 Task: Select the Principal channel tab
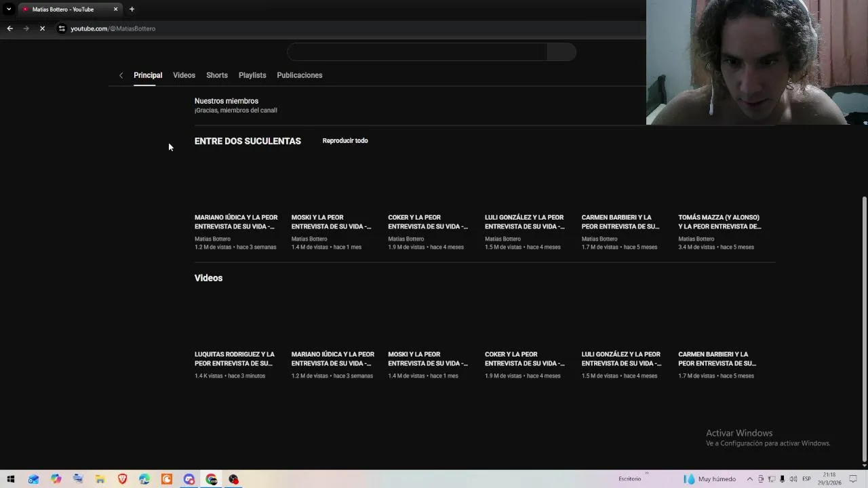(148, 75)
